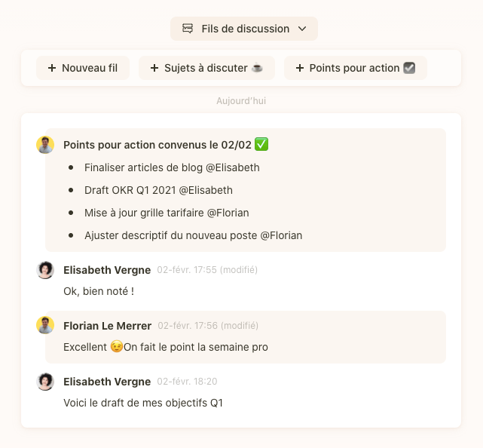
Task: Click the winking emoji in Florian's reply
Action: (117, 347)
